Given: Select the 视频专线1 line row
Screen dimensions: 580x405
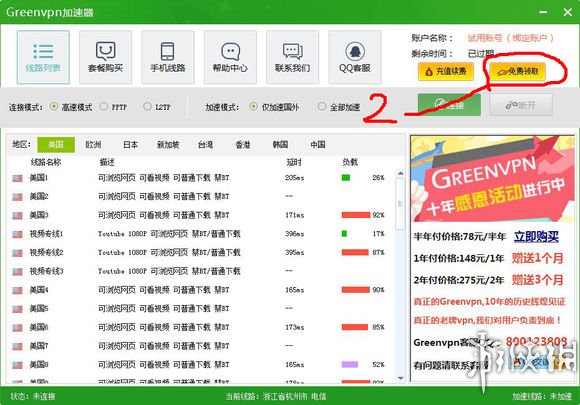Looking at the screenshot, I should pos(200,234).
